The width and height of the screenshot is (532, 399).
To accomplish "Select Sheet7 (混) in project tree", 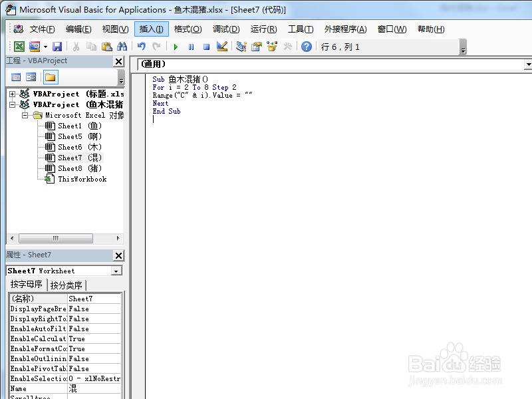I will coord(74,158).
